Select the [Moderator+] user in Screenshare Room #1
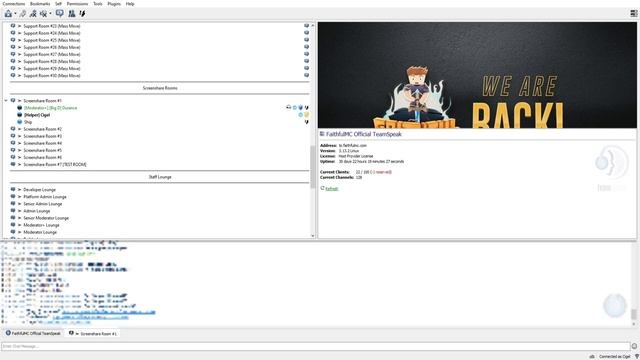The image size is (640, 360). pyautogui.click(x=50, y=108)
